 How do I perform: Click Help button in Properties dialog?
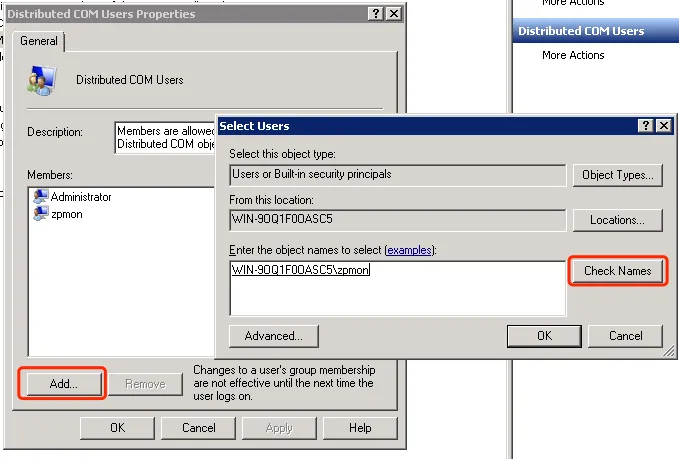point(360,428)
